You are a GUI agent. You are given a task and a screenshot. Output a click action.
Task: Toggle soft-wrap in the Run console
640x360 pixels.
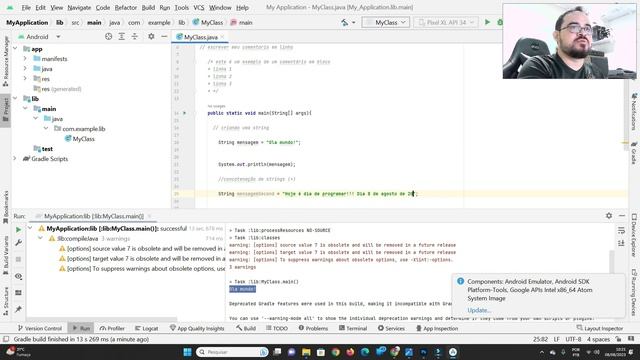[621, 231]
